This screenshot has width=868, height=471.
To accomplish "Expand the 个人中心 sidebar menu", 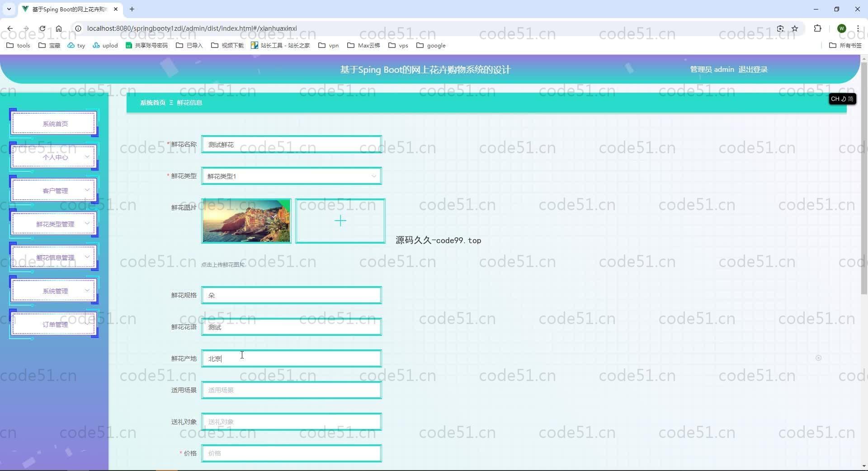I will click(54, 157).
